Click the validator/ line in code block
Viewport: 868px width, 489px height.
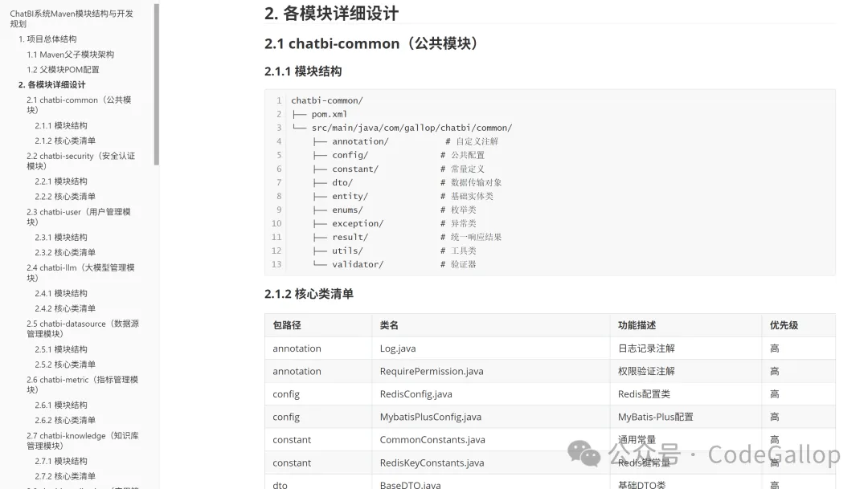click(395, 264)
